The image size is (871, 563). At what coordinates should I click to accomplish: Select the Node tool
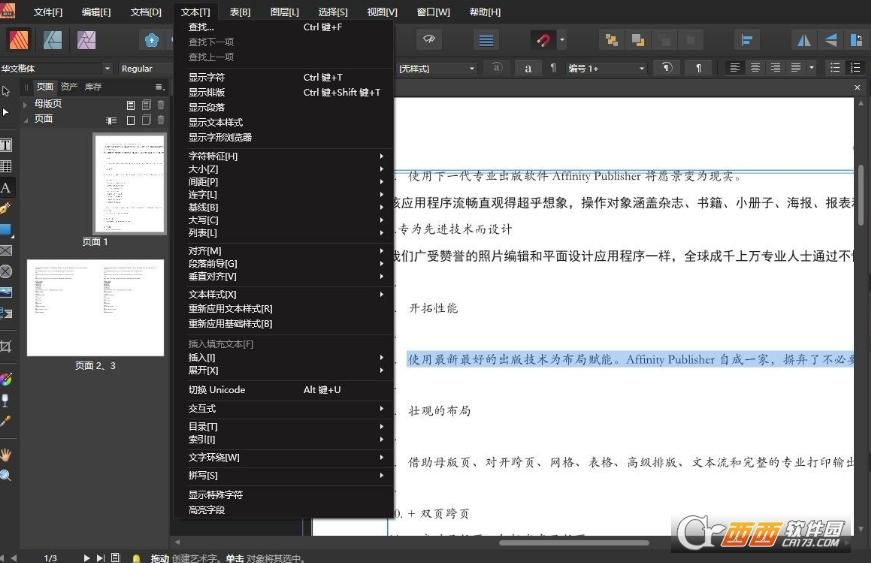6,112
